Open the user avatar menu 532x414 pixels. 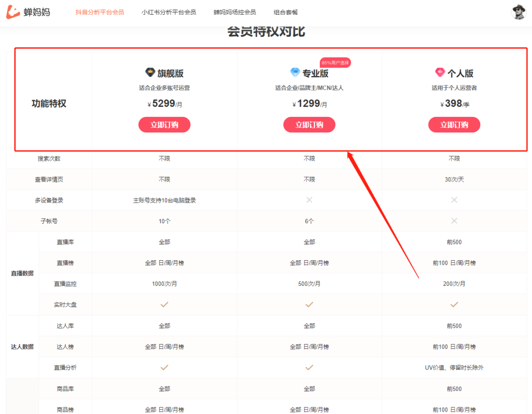[x=518, y=12]
